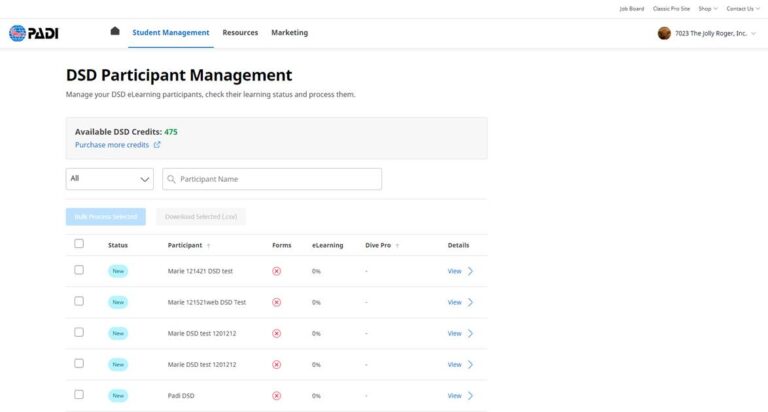768x412 pixels.
Task: Check the box for Marie 121421 DSD test
Action: [x=79, y=270]
